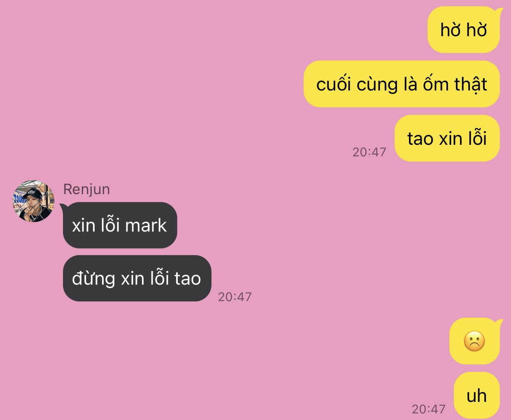Click the word 'mark' in Renjun's message
This screenshot has width=511, height=420.
point(146,225)
